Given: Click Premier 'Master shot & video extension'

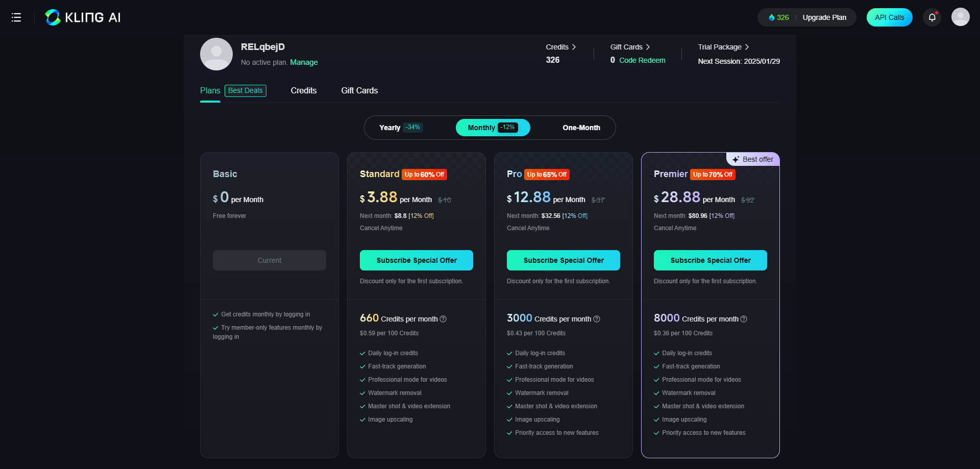Looking at the screenshot, I should click(703, 406).
